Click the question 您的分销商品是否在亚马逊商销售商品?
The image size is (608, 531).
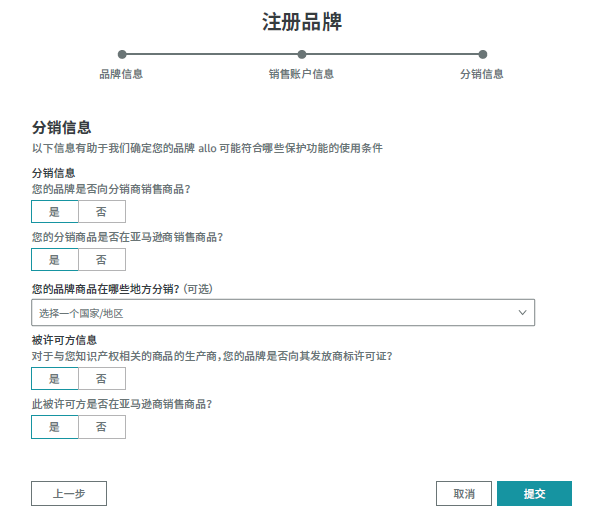127,237
